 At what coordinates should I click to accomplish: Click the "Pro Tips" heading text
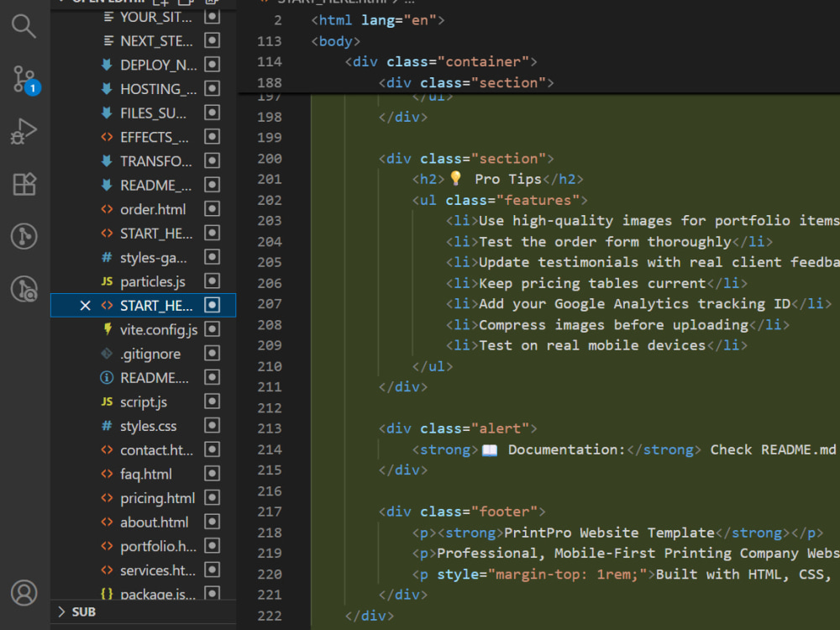point(508,180)
